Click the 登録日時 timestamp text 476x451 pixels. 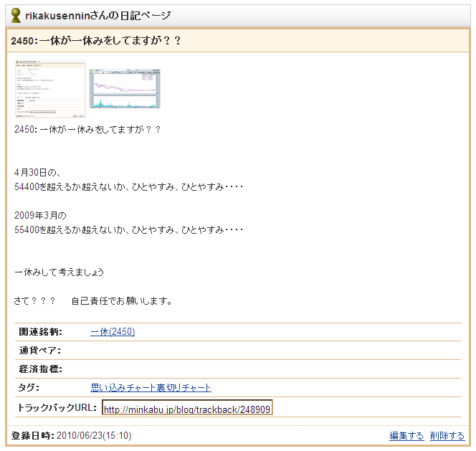72,436
